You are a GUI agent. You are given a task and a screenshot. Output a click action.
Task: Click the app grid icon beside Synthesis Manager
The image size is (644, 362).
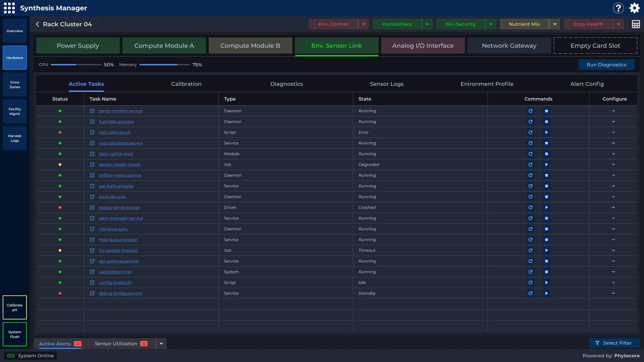pos(9,8)
